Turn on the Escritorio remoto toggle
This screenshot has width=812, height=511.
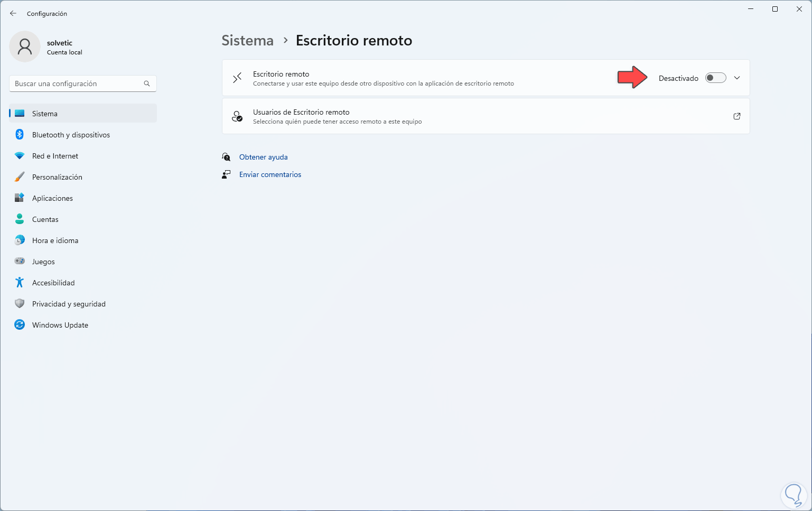715,78
